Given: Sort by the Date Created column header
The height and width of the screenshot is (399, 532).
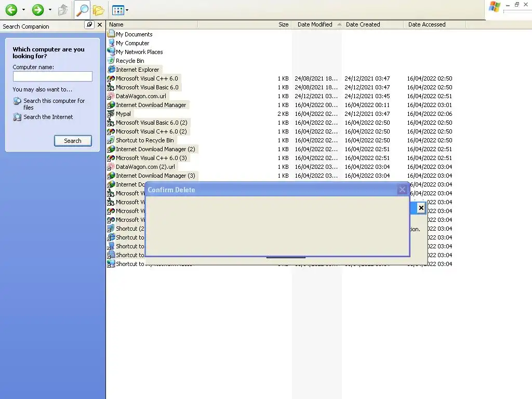Looking at the screenshot, I should point(373,24).
